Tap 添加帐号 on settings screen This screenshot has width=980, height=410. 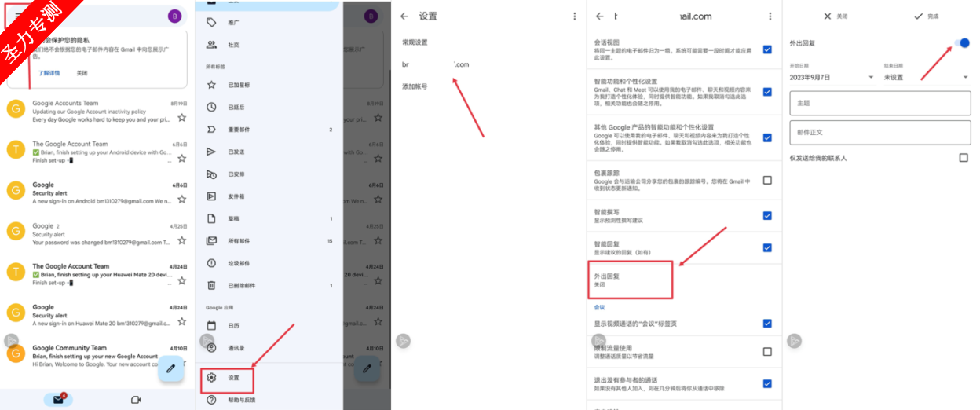coord(415,86)
